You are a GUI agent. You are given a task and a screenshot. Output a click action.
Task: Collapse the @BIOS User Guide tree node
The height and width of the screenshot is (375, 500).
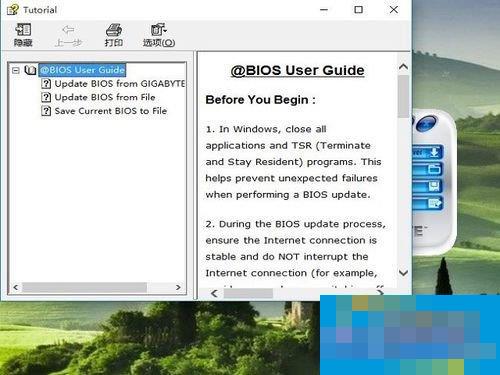tap(16, 70)
